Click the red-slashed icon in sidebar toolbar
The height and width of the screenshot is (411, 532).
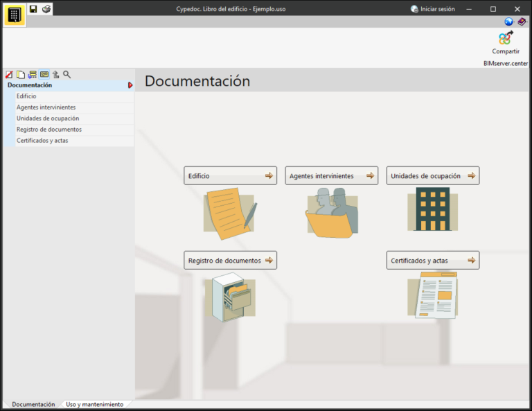(9, 74)
